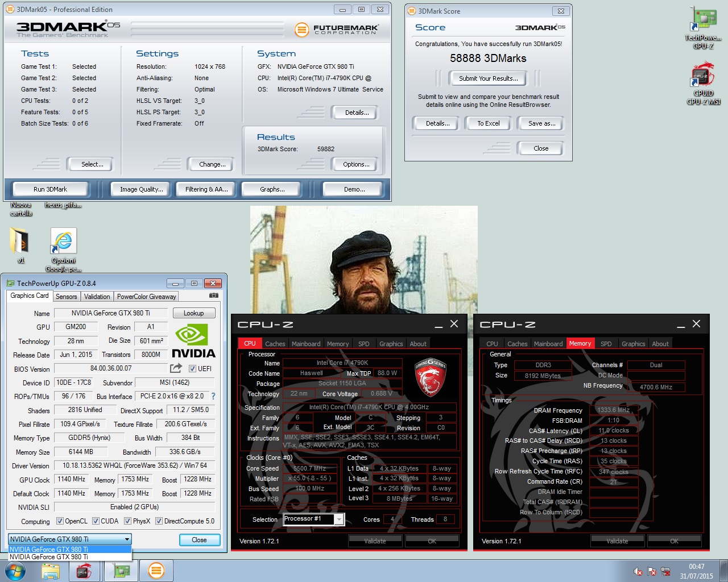
Task: Click Change button under Settings
Action: [x=212, y=164]
